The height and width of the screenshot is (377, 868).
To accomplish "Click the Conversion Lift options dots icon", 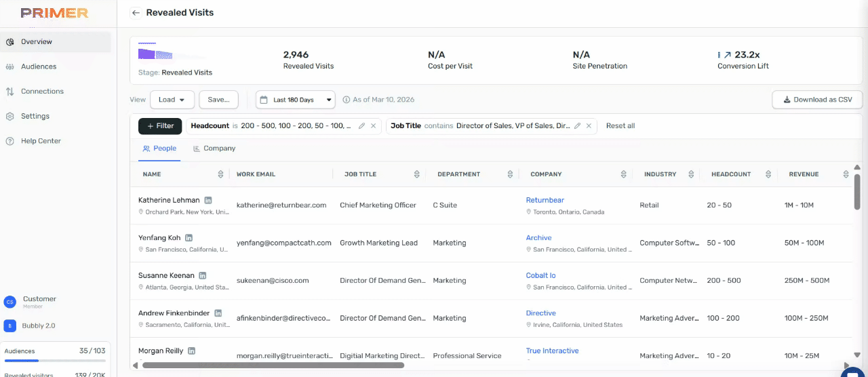I will pyautogui.click(x=719, y=55).
